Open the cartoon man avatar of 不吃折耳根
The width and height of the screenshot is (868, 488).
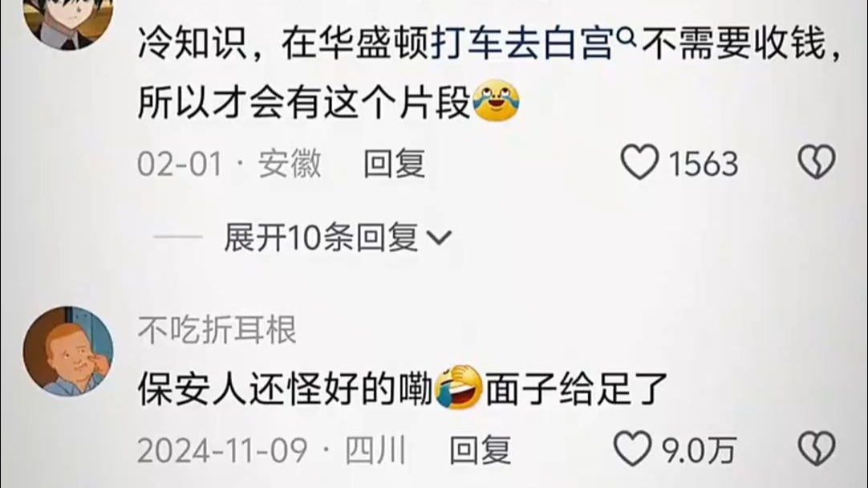point(68,352)
